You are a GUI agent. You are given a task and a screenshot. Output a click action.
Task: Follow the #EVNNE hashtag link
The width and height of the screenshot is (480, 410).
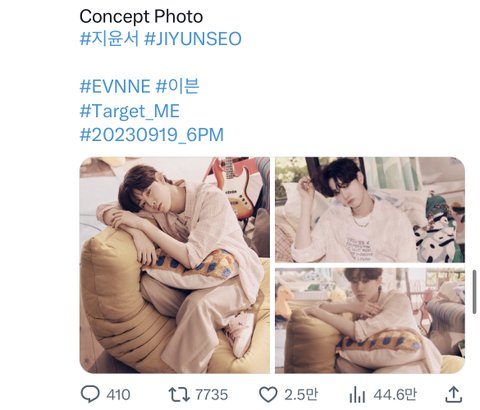[115, 87]
